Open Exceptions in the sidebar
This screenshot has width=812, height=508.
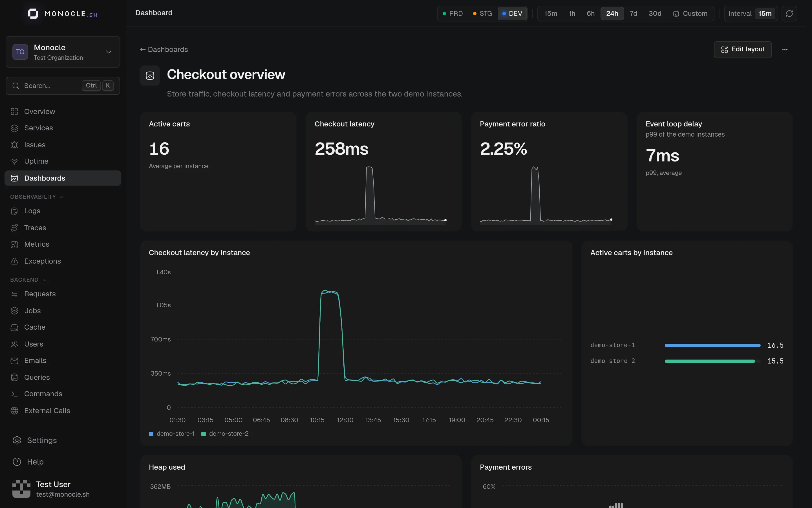tap(63, 261)
